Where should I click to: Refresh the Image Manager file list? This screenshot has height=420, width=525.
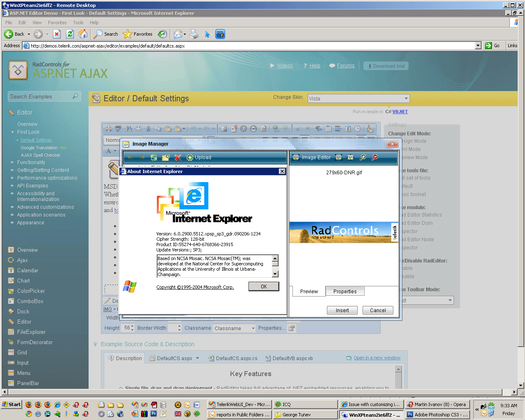tap(154, 157)
